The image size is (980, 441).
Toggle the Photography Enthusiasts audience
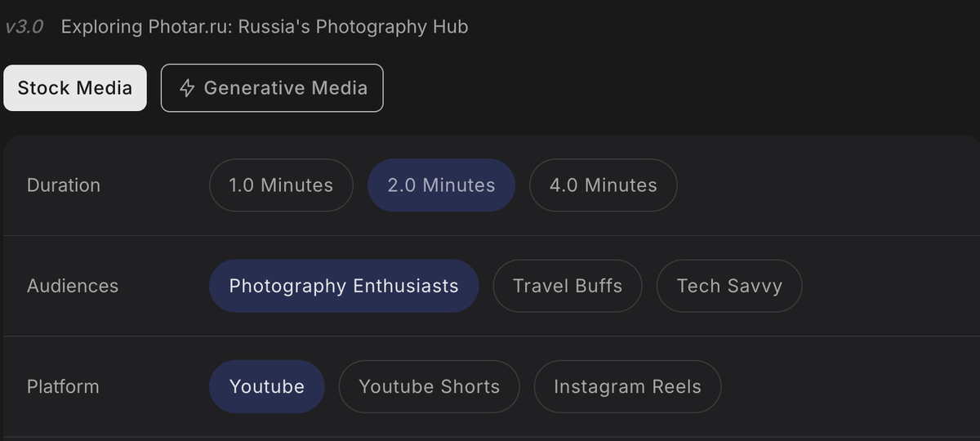click(344, 286)
